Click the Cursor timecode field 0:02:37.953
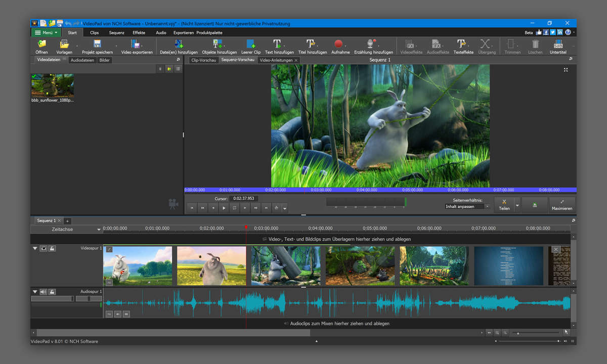 tap(243, 199)
